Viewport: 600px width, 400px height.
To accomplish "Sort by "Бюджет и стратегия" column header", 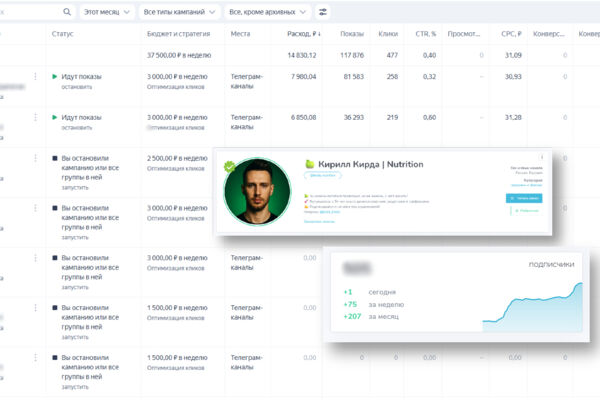I will pyautogui.click(x=179, y=34).
